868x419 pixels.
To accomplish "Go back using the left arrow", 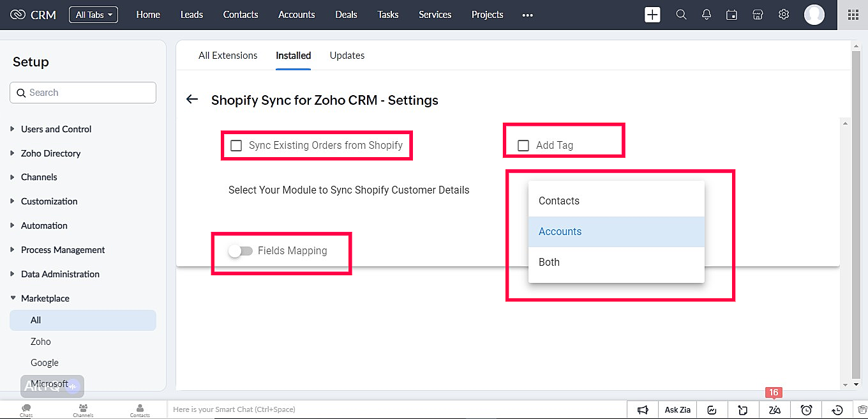I will pos(192,100).
